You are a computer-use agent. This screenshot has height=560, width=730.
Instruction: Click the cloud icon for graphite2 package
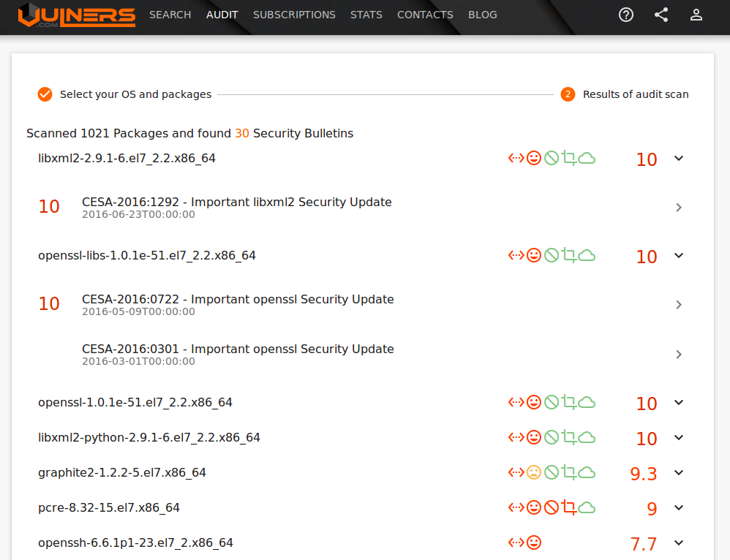coord(585,472)
